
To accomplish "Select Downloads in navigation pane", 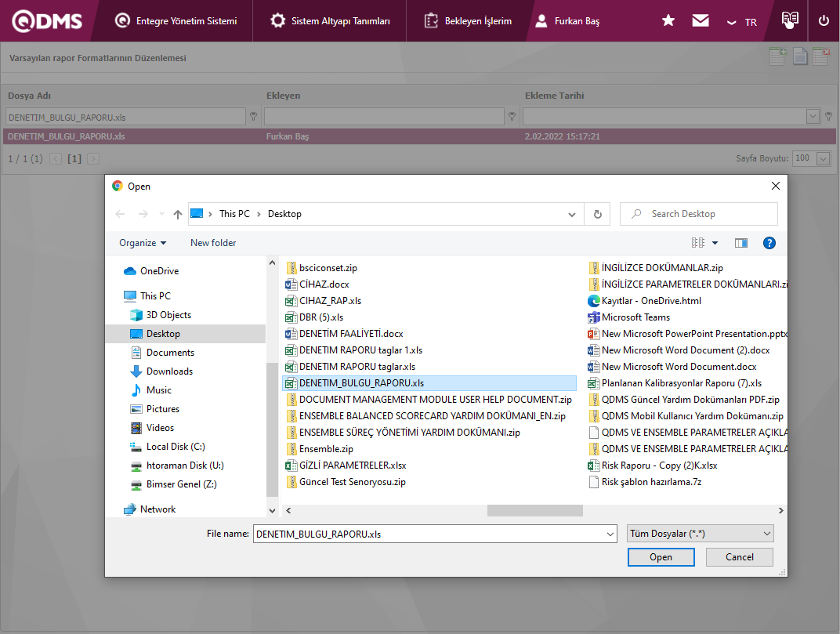I will click(168, 371).
